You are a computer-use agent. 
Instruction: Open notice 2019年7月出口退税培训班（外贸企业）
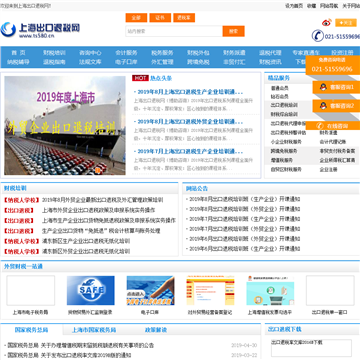[245, 229]
